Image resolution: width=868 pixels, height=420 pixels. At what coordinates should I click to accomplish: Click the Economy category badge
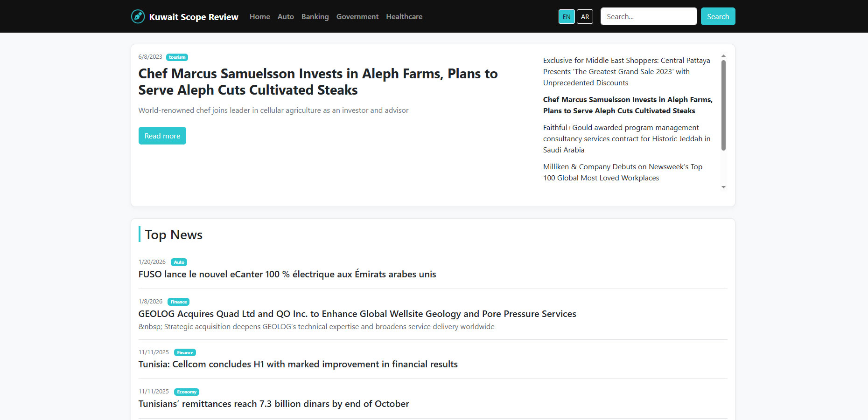tap(186, 392)
